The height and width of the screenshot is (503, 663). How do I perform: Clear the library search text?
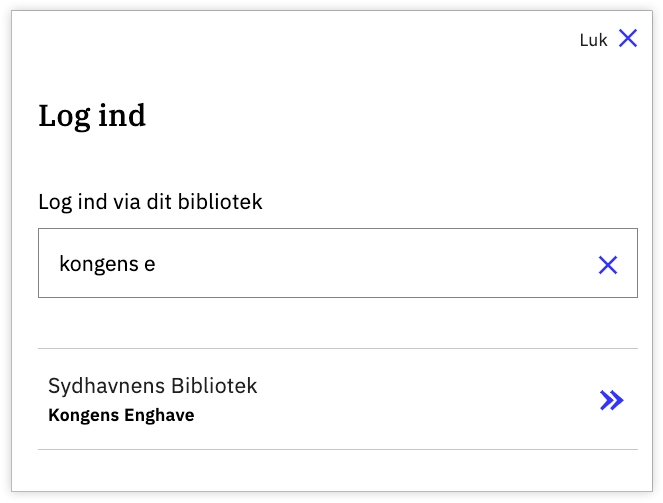point(607,264)
